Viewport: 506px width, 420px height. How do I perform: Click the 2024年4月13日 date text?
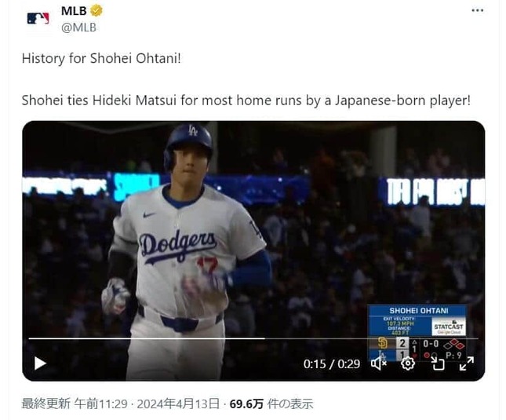178,404
